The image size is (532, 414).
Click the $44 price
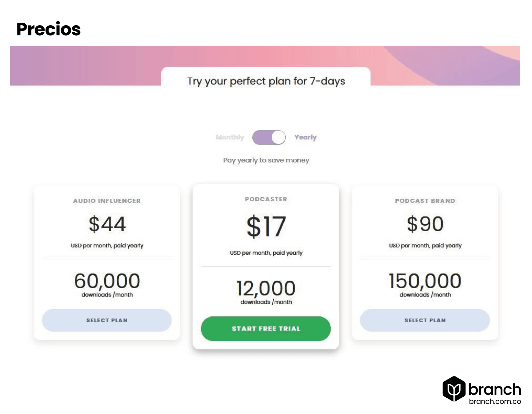107,224
